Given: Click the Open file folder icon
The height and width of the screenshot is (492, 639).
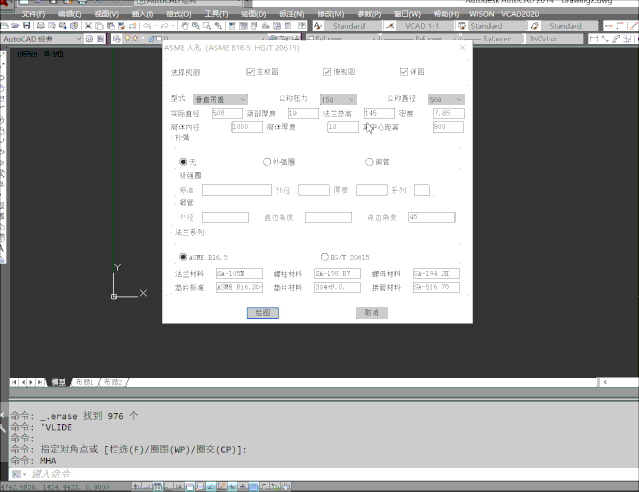Looking at the screenshot, I should pos(15,26).
